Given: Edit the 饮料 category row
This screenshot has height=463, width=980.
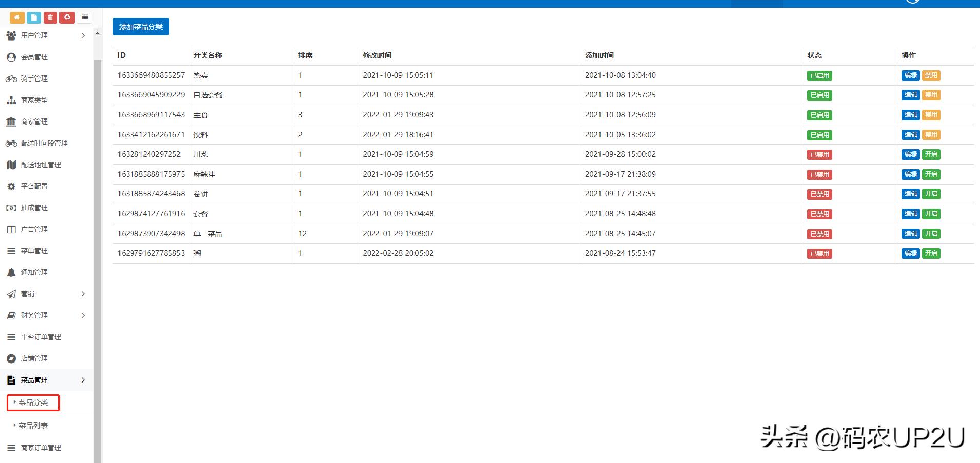Looking at the screenshot, I should pyautogui.click(x=911, y=135).
